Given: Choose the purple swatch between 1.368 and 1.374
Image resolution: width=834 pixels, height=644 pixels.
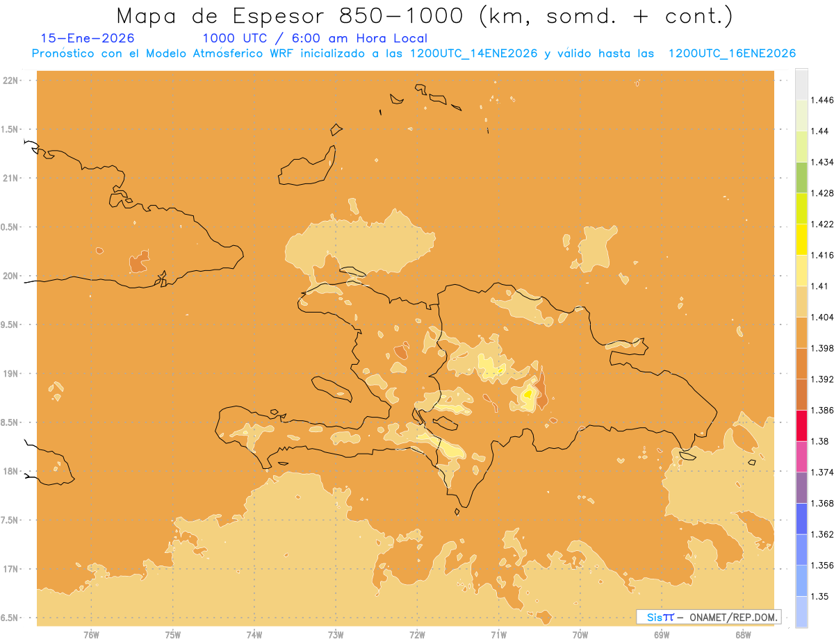Looking at the screenshot, I should (801, 488).
